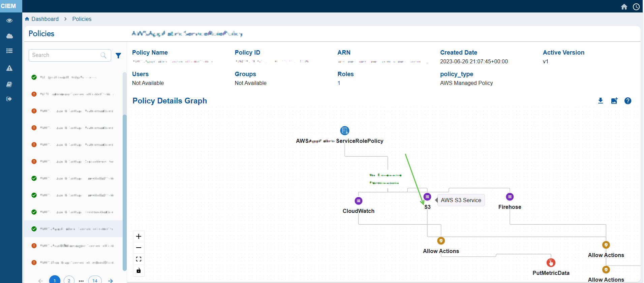Download the policy details graph
This screenshot has width=644, height=283.
click(x=600, y=101)
